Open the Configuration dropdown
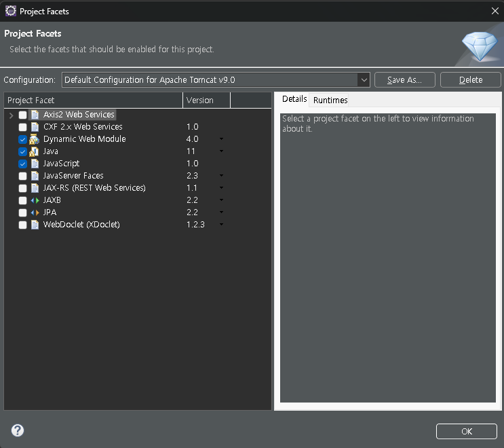Screen dimensions: 504x448 [364, 80]
